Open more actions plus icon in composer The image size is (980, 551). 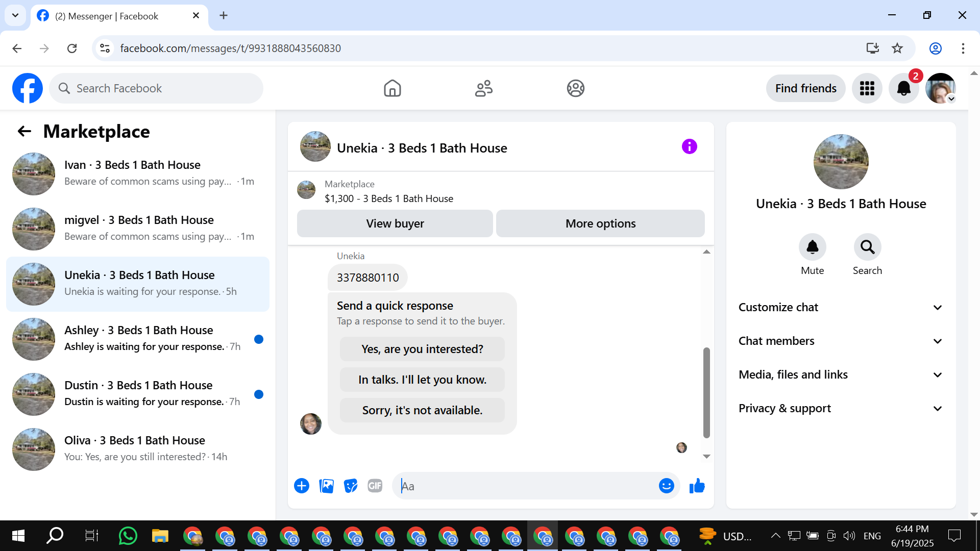pos(302,486)
